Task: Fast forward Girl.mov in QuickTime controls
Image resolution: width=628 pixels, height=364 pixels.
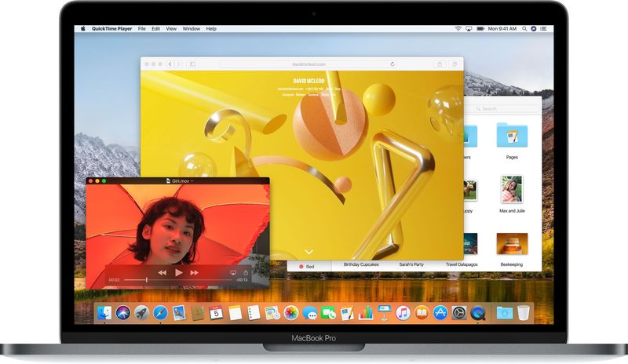Action: click(194, 273)
